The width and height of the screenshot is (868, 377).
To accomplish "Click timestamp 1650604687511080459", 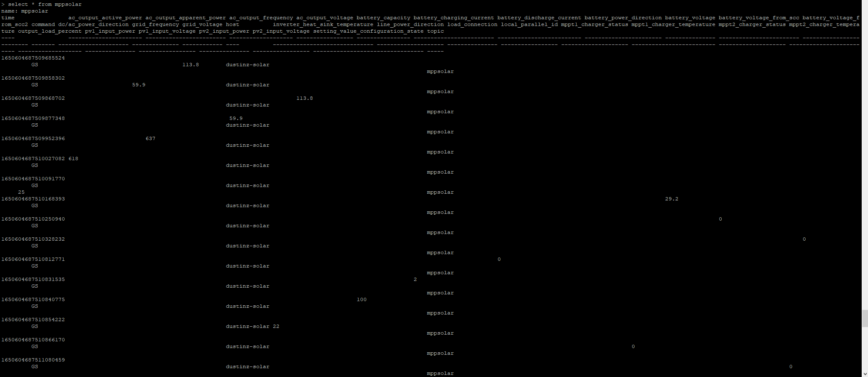I will click(x=33, y=360).
